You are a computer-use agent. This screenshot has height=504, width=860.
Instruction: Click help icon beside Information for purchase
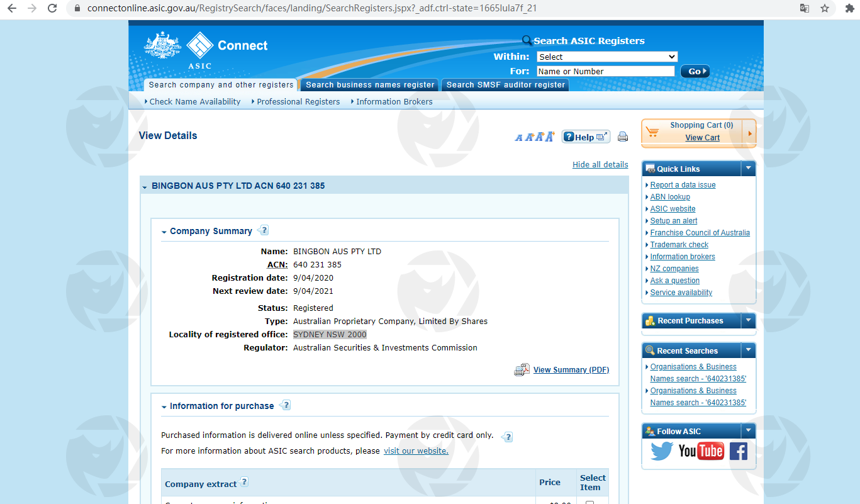pos(286,405)
